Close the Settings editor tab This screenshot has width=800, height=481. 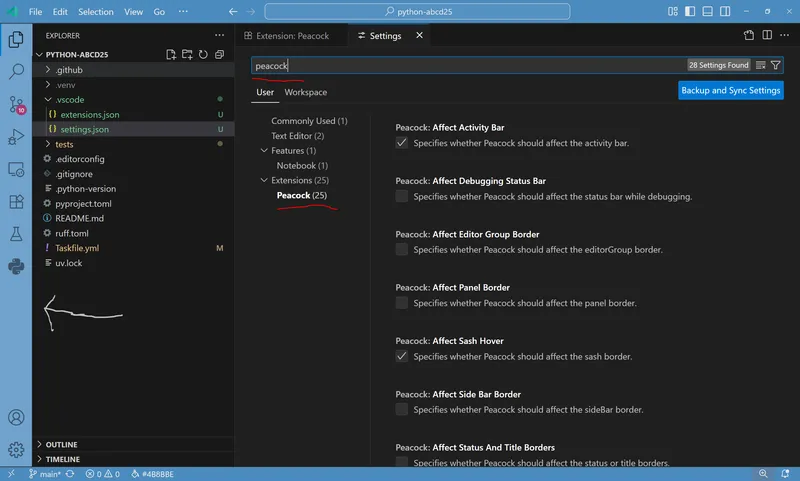419,35
